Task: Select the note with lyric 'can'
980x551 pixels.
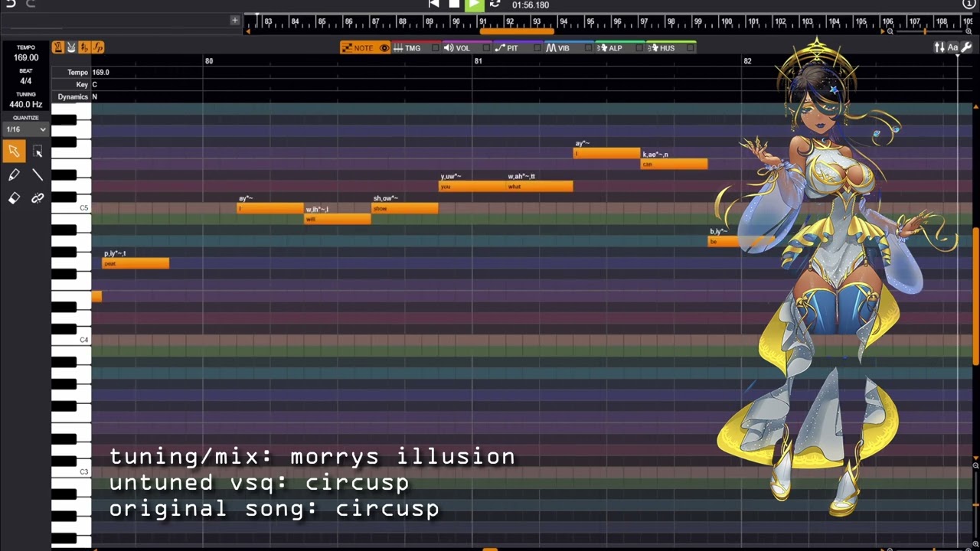Action: coord(675,164)
